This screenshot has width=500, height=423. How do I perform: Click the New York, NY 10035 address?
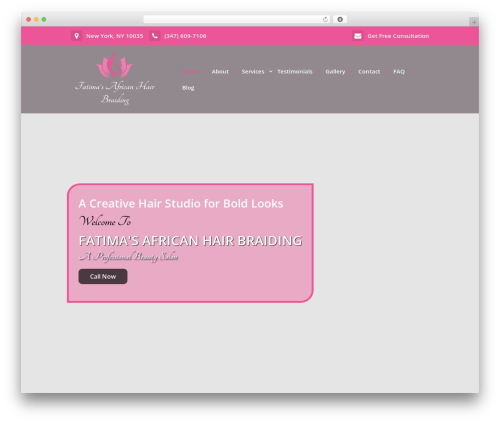pos(114,36)
